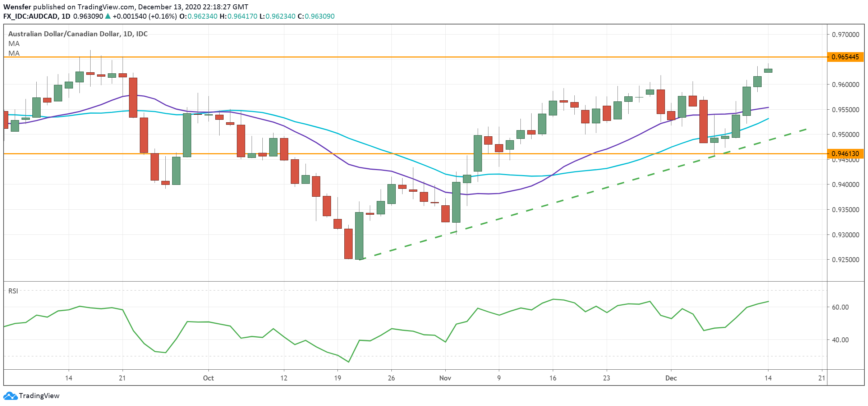
Task: Click the TradingView wordmark at bottom left
Action: point(39,396)
